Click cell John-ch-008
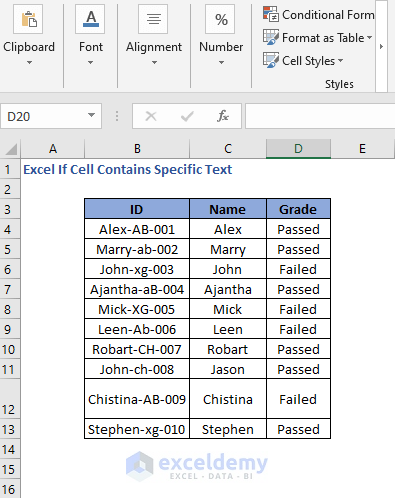The height and width of the screenshot is (498, 395). point(137,369)
